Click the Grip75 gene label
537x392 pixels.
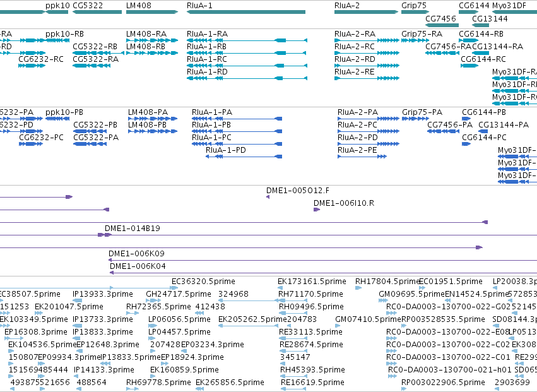(x=414, y=6)
